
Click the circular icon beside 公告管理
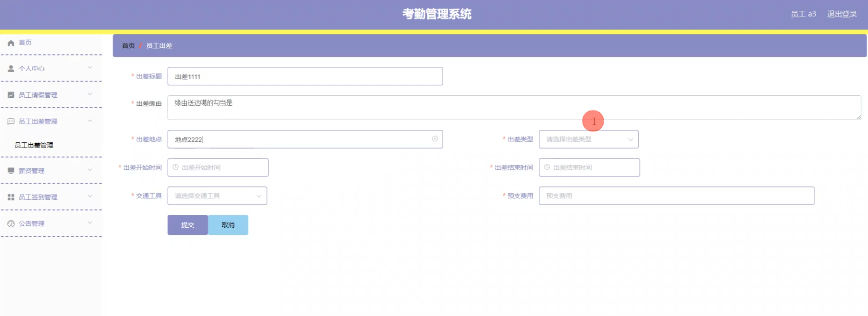click(11, 223)
